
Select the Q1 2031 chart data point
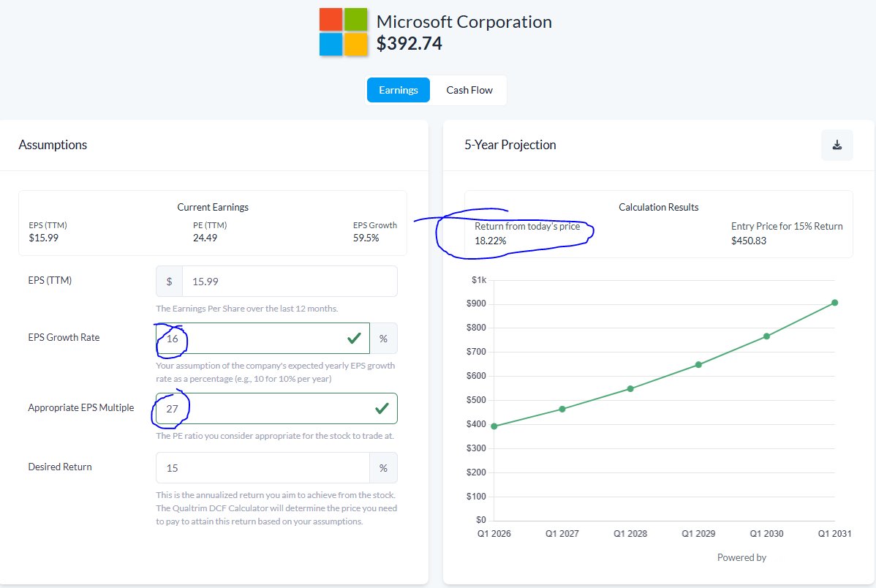pyautogui.click(x=834, y=302)
